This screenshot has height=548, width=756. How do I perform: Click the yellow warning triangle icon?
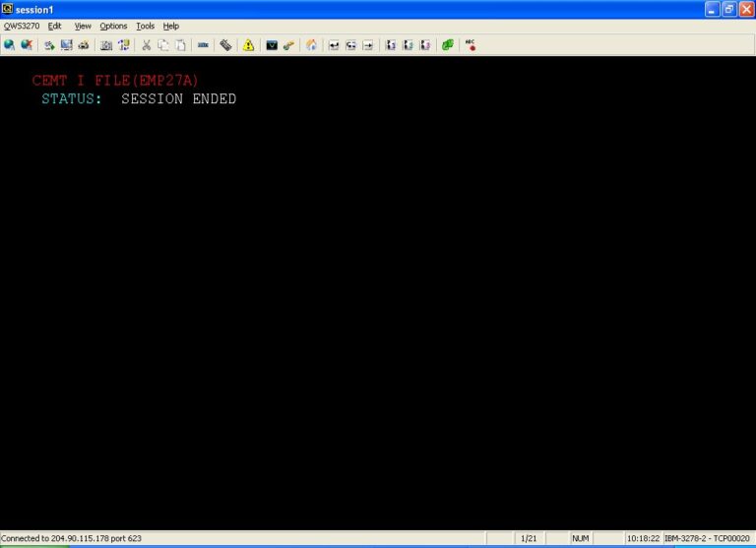pos(248,45)
